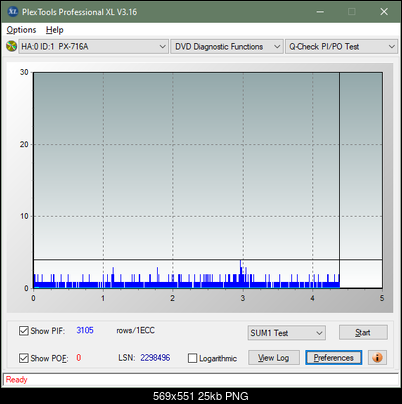Viewport: 402px width, 404px height.
Task: Enable the Logarithmic checkbox
Action: coord(192,358)
